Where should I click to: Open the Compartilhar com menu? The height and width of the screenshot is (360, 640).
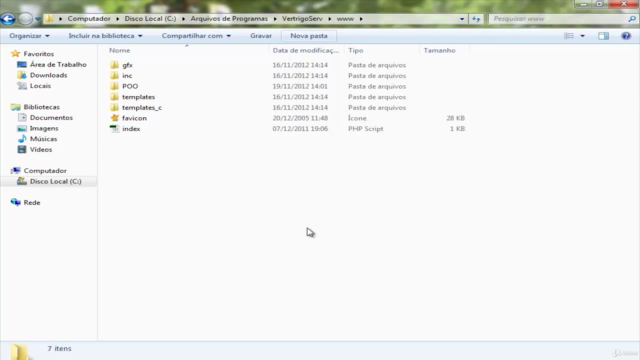click(x=196, y=36)
